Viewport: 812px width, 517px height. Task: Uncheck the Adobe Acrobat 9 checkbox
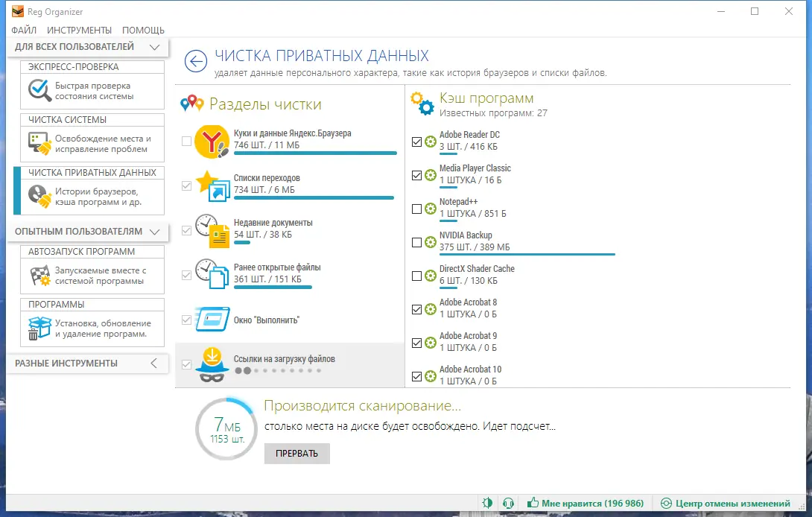click(417, 343)
